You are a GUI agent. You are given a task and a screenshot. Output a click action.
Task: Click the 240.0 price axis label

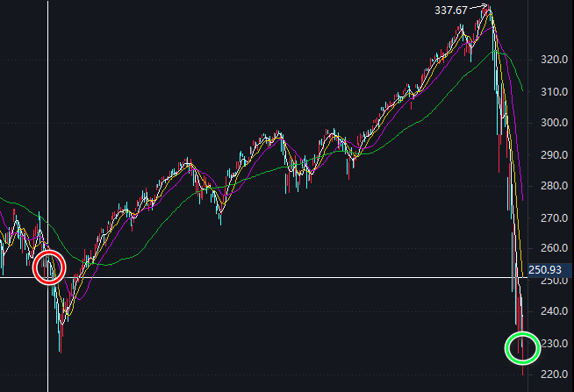pyautogui.click(x=554, y=311)
